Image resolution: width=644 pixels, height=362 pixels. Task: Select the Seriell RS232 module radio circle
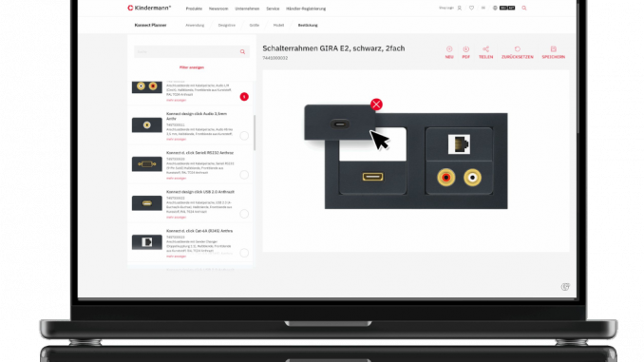[244, 175]
